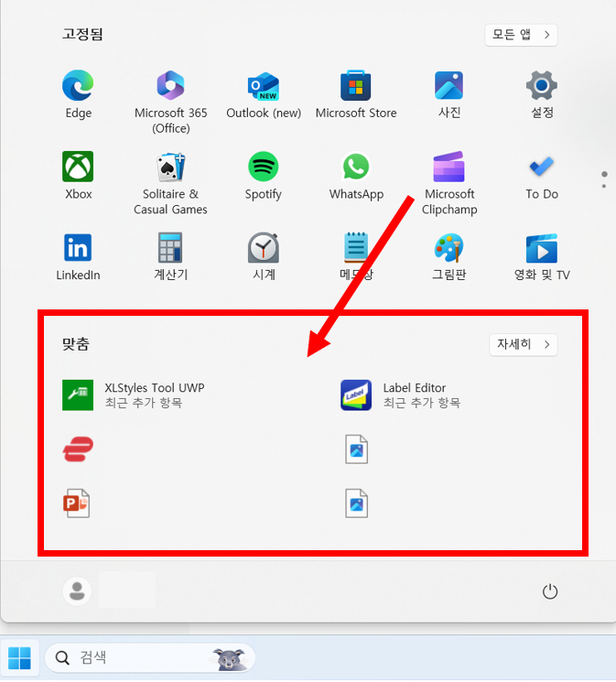Open the lower recommended image file
Screen dimensions: 616x682
pyautogui.click(x=356, y=503)
